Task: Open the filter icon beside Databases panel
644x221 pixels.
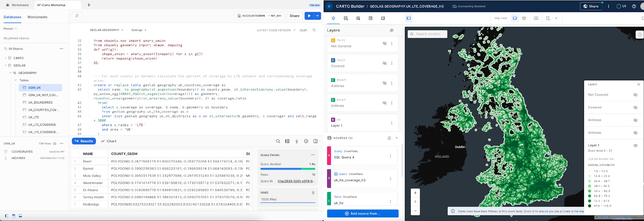Action: pos(76,16)
